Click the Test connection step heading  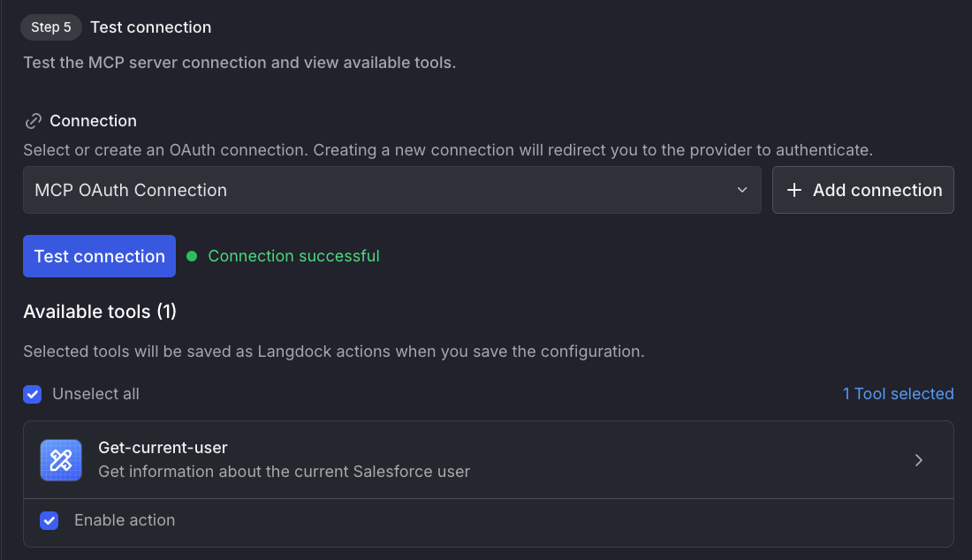tap(150, 27)
